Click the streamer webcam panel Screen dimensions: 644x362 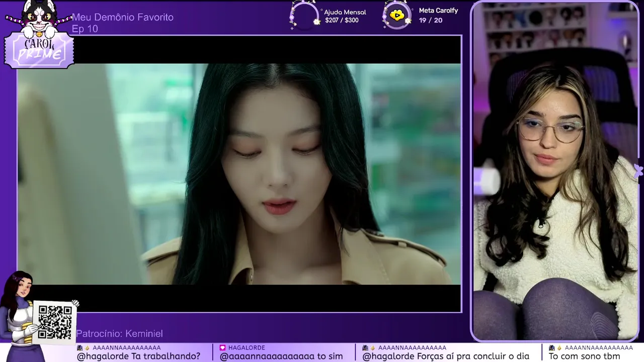[555, 171]
